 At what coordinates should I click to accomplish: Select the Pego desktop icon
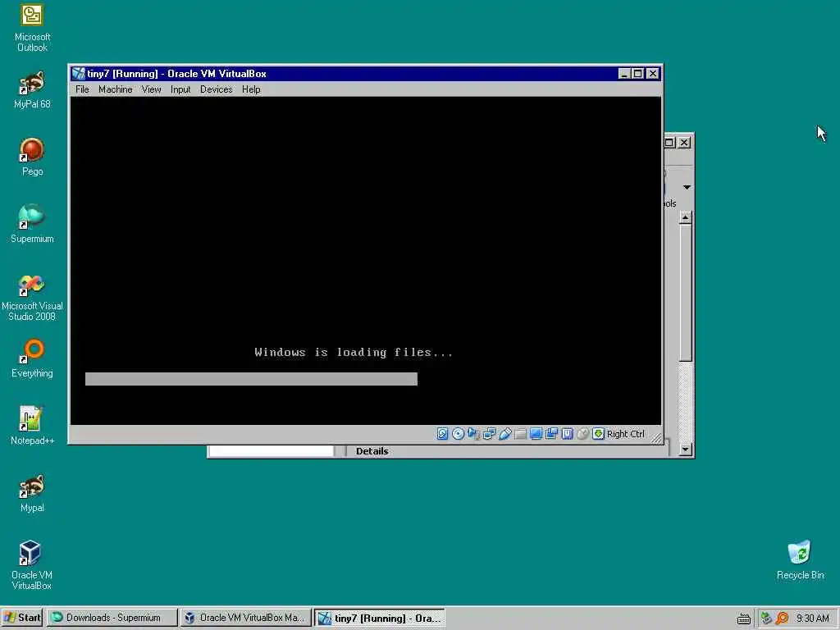click(x=32, y=157)
